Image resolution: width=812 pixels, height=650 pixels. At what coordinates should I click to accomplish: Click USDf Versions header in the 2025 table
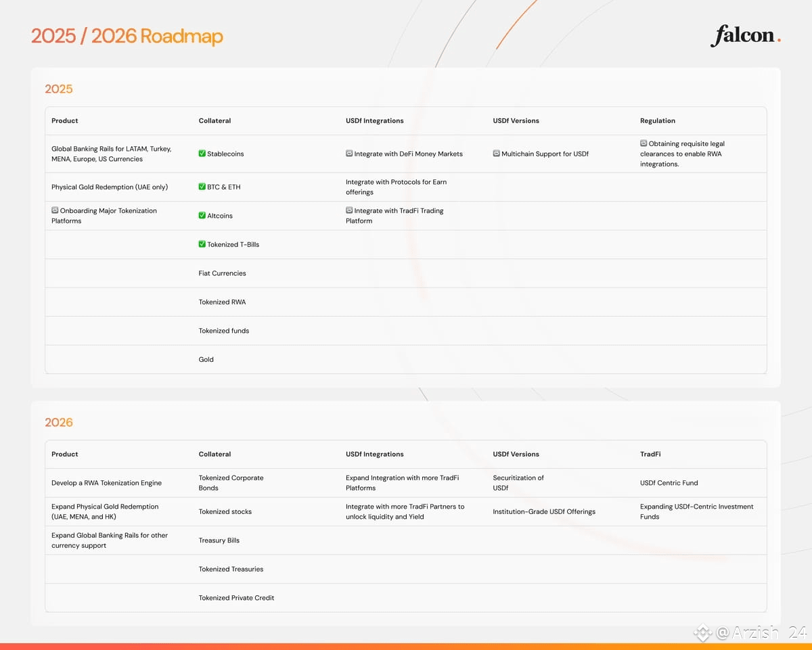click(x=516, y=120)
